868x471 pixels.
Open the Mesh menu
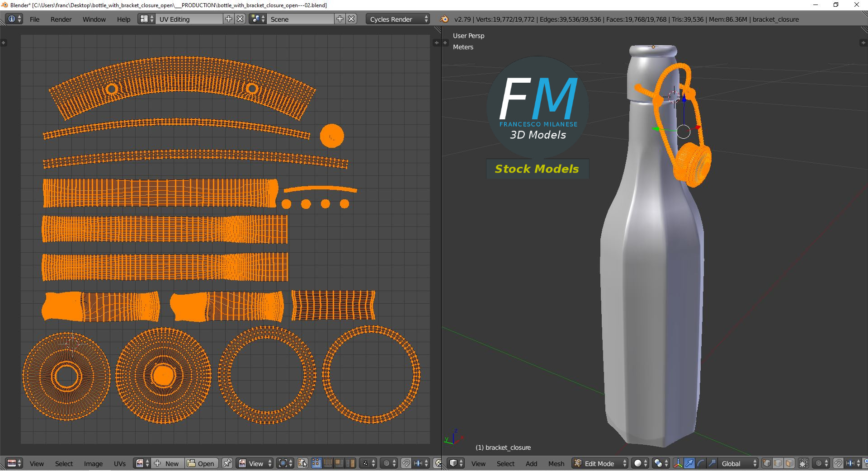[556, 464]
